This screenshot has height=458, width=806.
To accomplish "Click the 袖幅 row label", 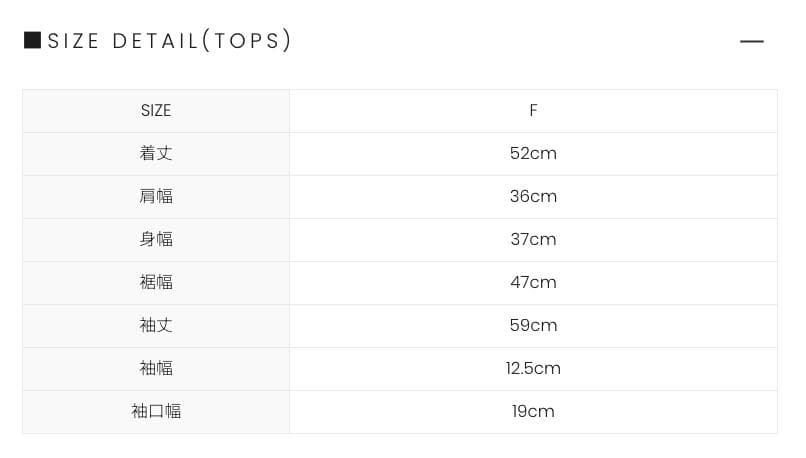I will click(156, 369).
